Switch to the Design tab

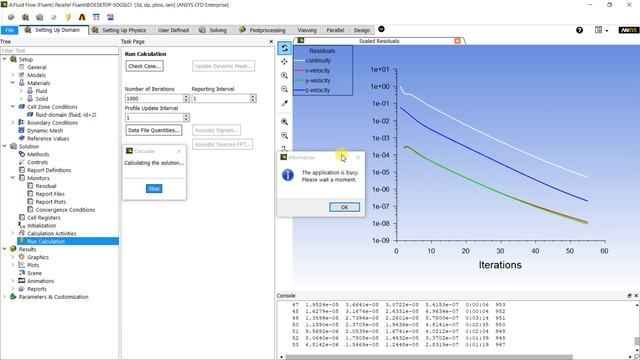pos(362,30)
